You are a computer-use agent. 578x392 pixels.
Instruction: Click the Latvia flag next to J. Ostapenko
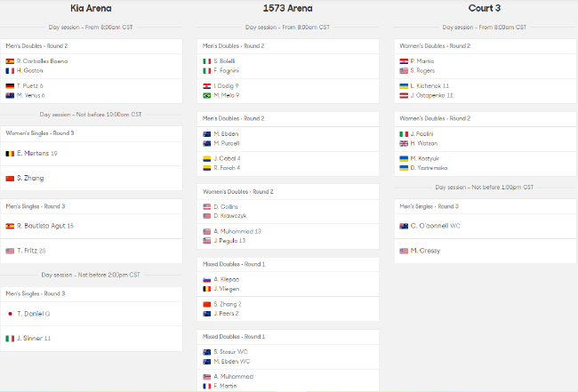(404, 94)
